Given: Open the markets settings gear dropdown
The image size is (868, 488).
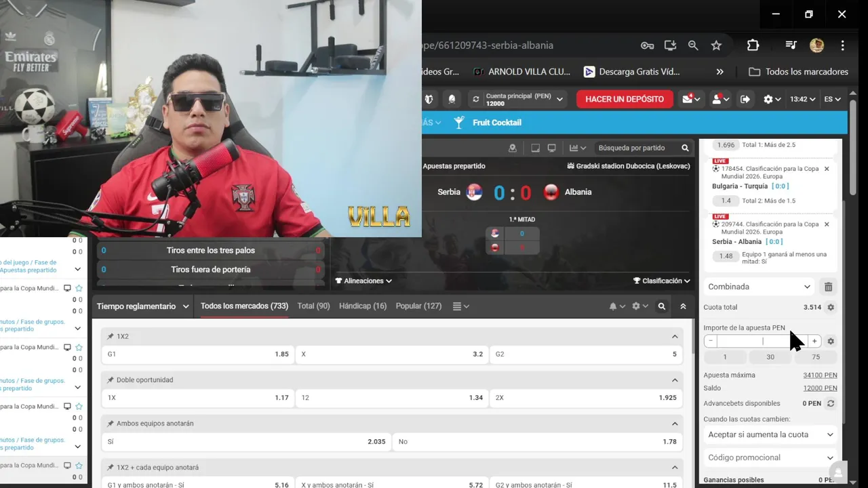Looking at the screenshot, I should 639,306.
